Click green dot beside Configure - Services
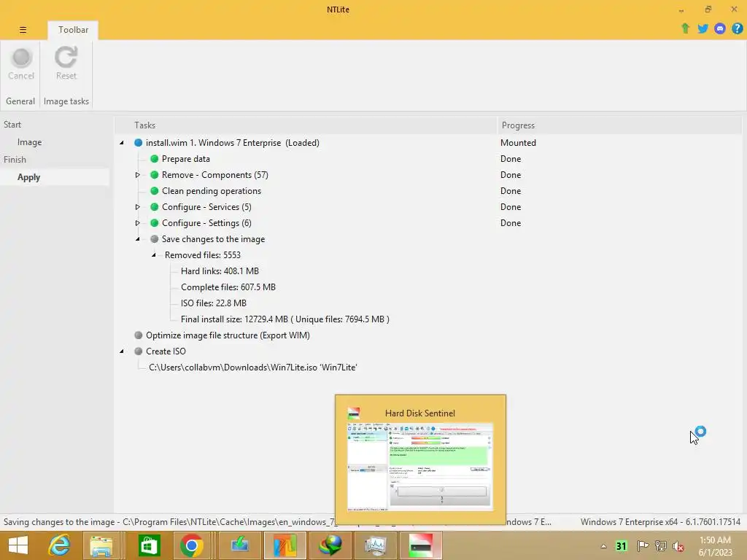747x560 pixels. [155, 206]
